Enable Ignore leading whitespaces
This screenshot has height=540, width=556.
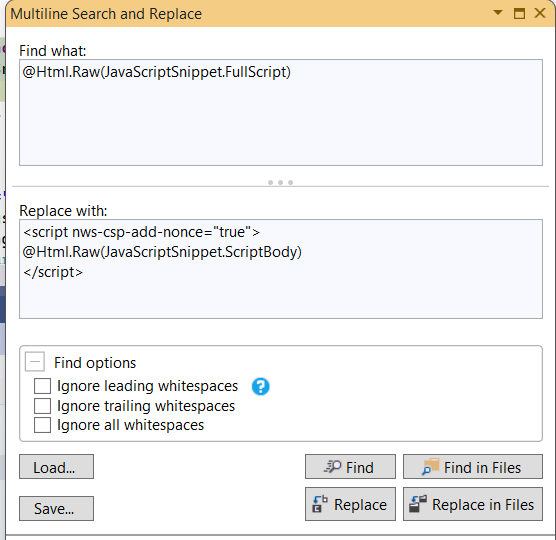tap(42, 386)
